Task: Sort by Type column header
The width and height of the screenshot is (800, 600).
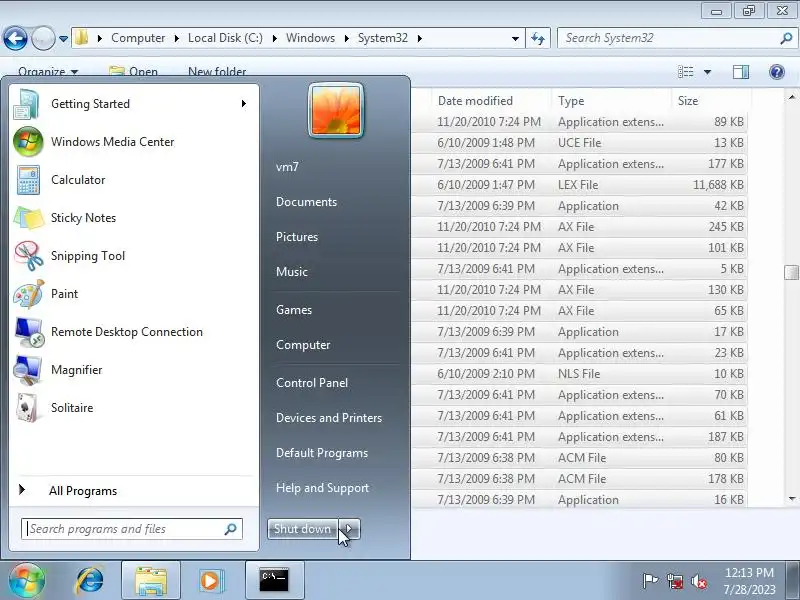Action: (611, 101)
